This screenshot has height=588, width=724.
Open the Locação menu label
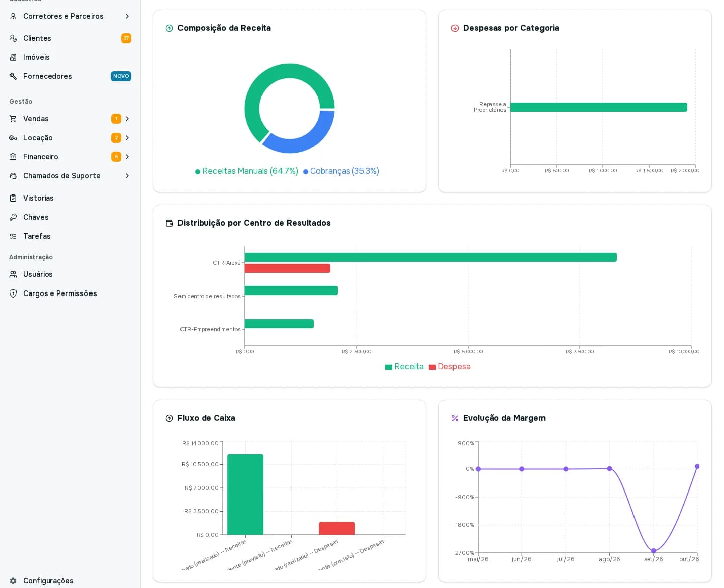pos(38,138)
